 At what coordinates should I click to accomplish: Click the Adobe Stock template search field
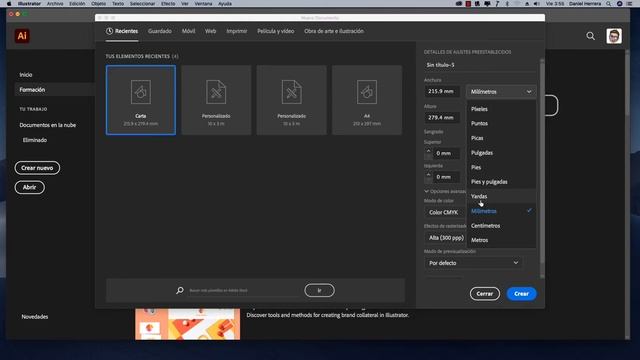244,290
